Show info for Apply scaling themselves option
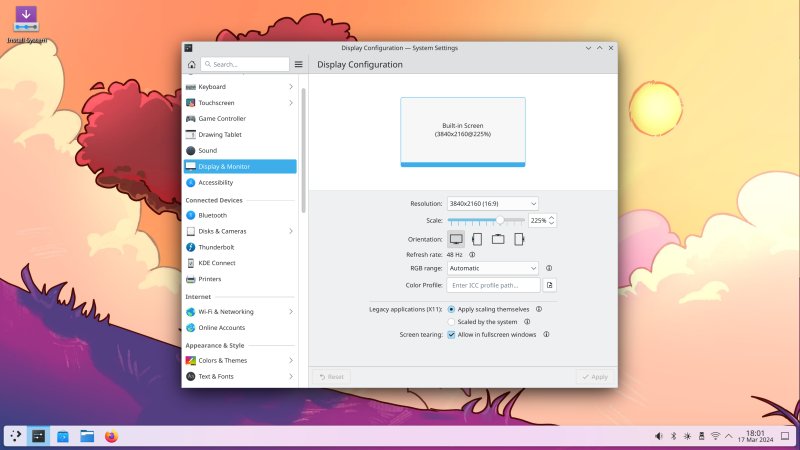This screenshot has width=800, height=450. [x=539, y=309]
